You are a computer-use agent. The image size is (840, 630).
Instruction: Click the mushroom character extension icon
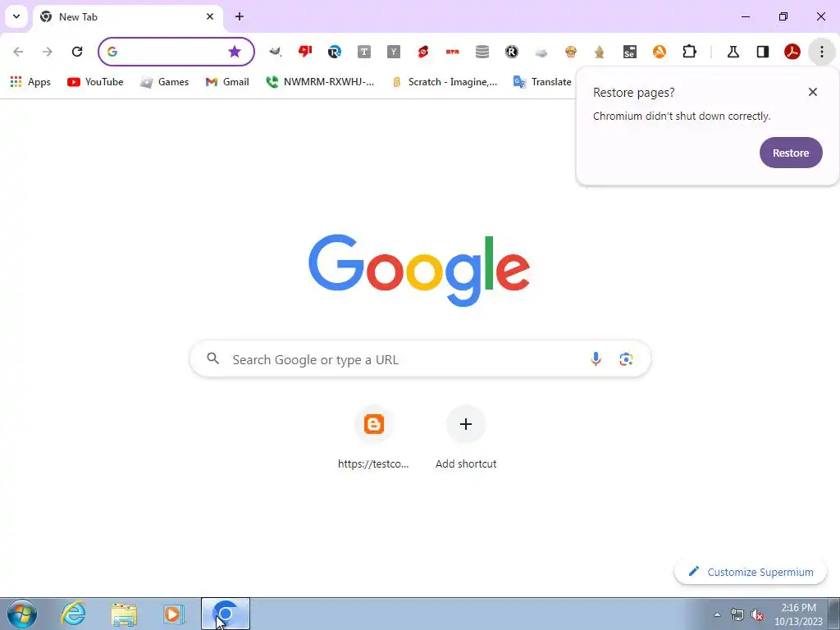click(x=571, y=52)
